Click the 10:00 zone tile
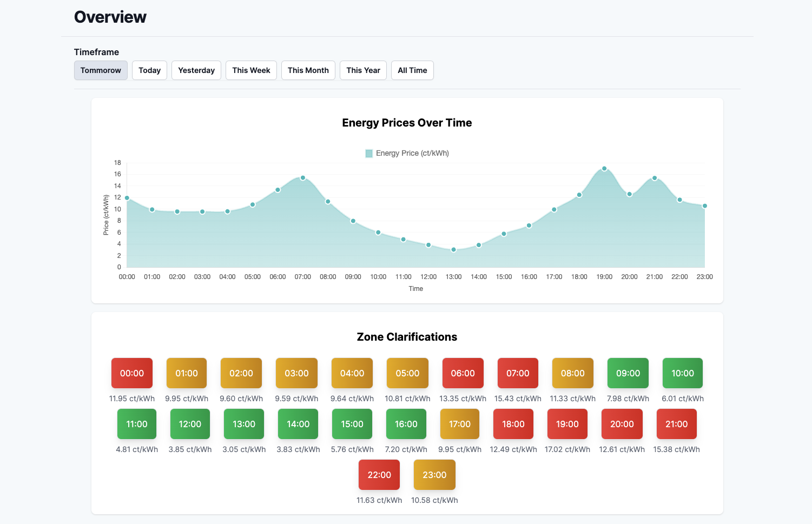 coord(683,373)
